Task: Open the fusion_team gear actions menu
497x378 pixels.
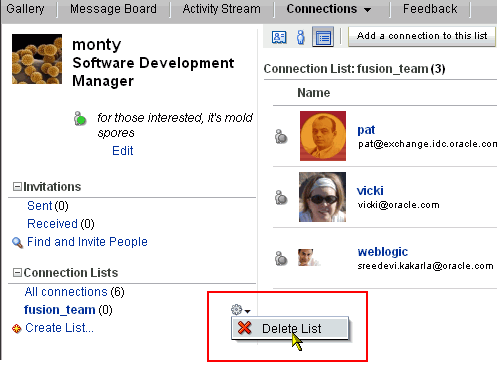Action: pyautogui.click(x=240, y=310)
